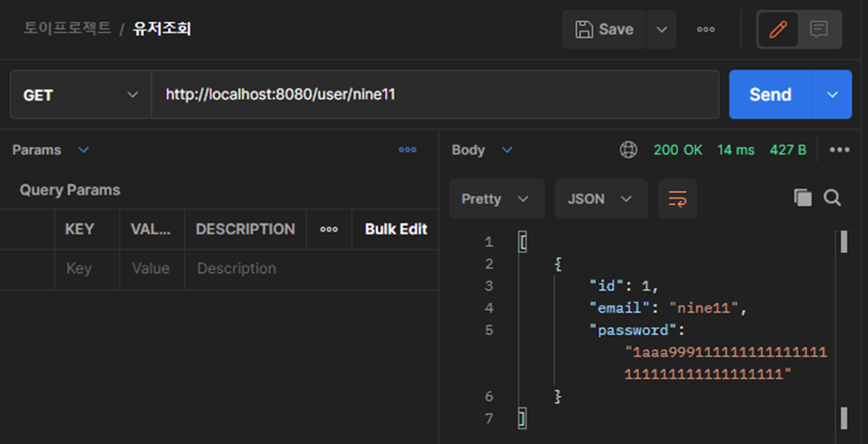Click the password value string
This screenshot has width=868, height=444.
726,364
